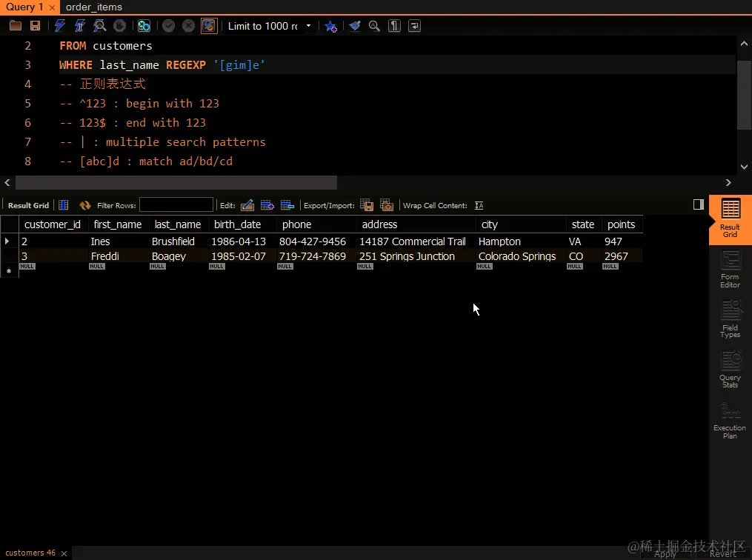This screenshot has height=560, width=752.
Task: Stop the running query
Action: pos(119,26)
